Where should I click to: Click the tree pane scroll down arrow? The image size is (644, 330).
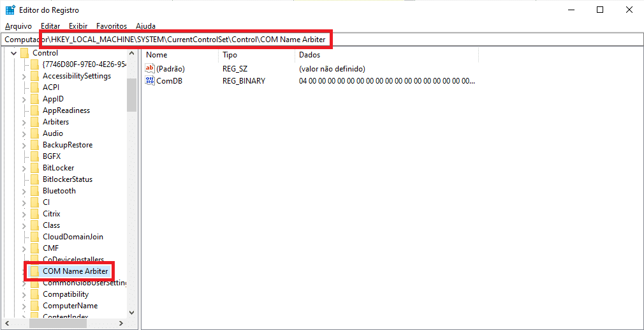[131, 313]
